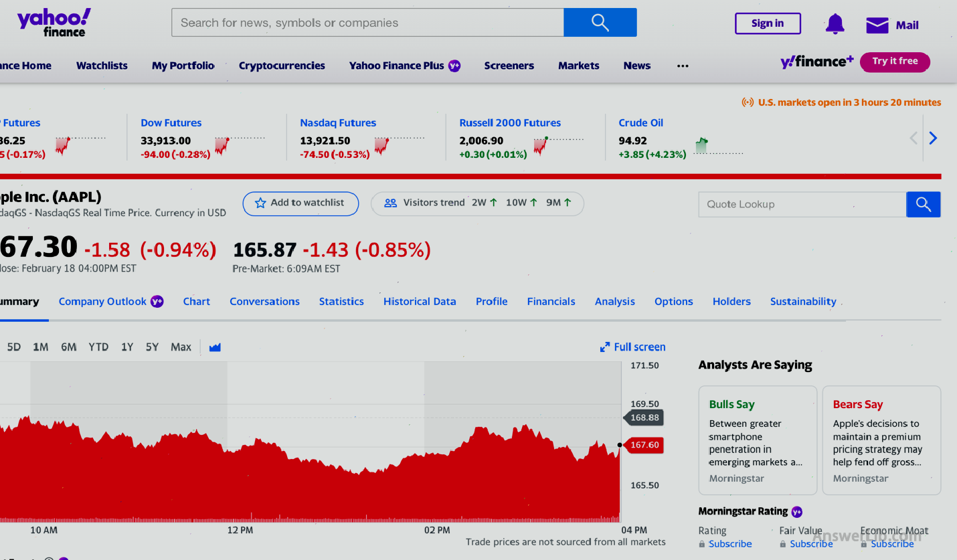Go to Watchlists in navigation
The height and width of the screenshot is (560, 957).
[102, 66]
